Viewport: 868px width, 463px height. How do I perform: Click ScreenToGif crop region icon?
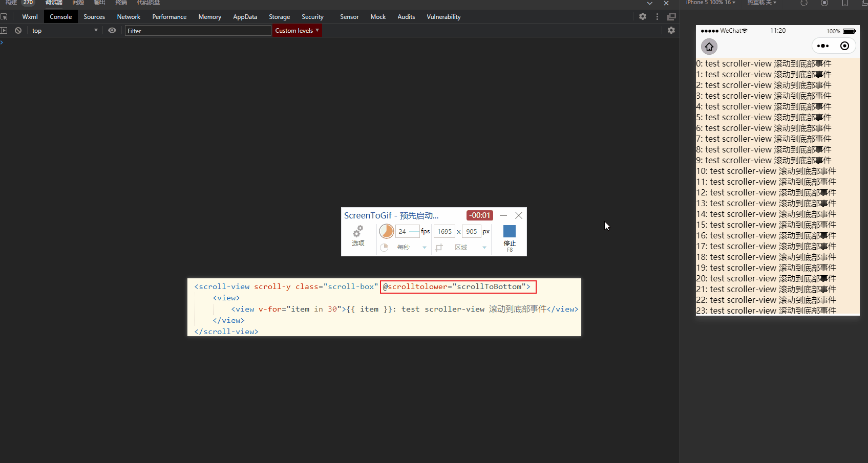point(439,248)
